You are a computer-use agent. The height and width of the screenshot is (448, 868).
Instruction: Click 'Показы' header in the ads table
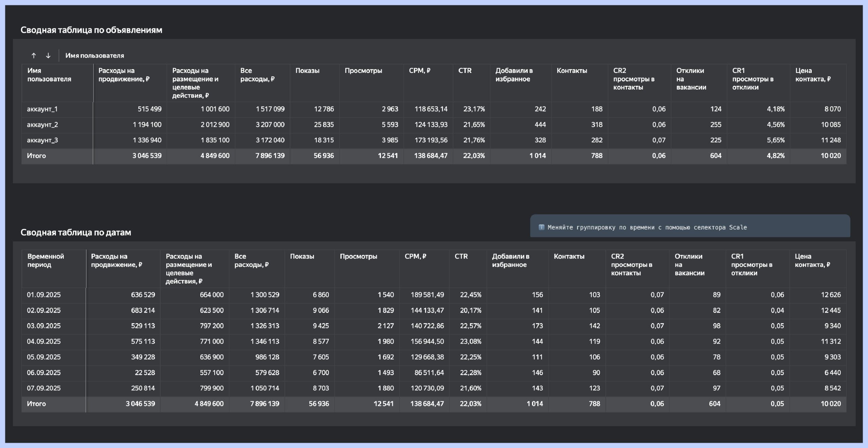(307, 71)
